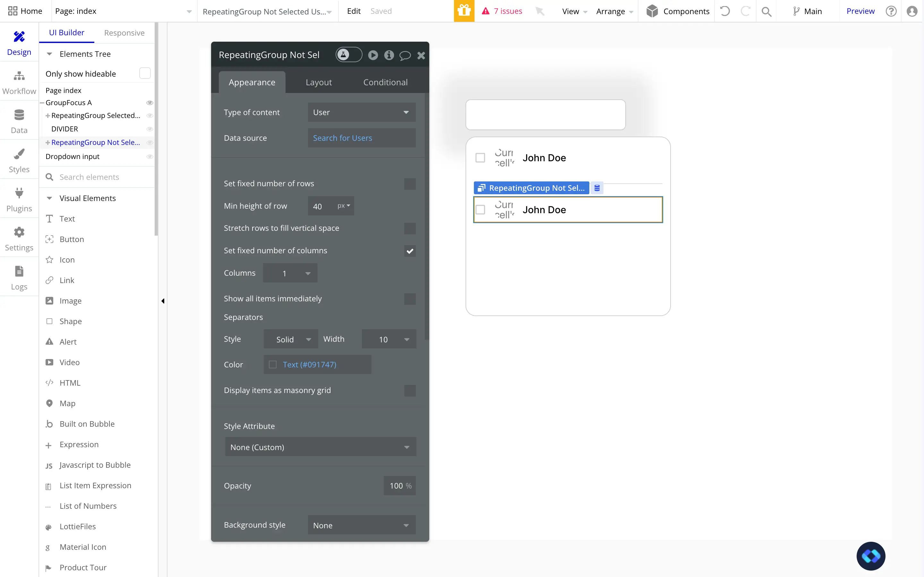Open the Components library
Viewport: 924px width, 577px height.
click(x=678, y=11)
